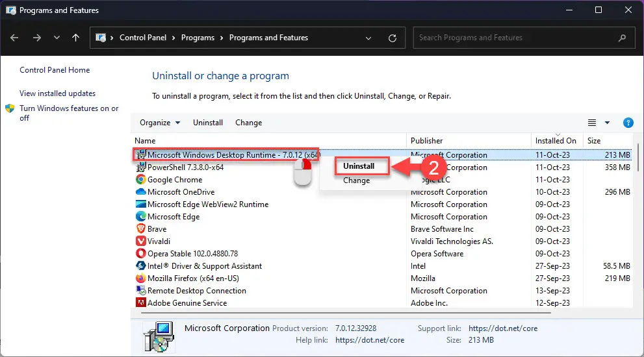Select the Microsoft Edge icon
Image resolution: width=644 pixels, height=357 pixels.
(141, 216)
